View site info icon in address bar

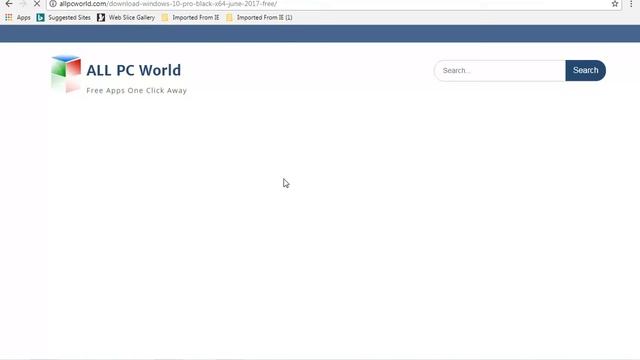pyautogui.click(x=53, y=4)
